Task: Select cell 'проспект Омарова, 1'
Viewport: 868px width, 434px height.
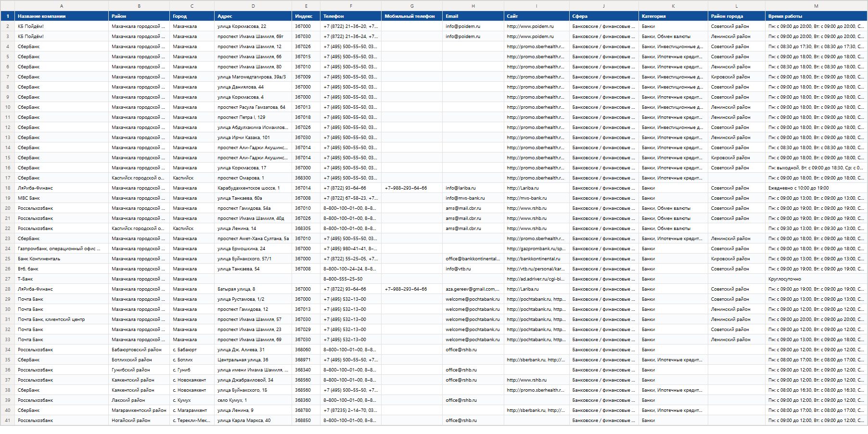Action: [x=253, y=178]
